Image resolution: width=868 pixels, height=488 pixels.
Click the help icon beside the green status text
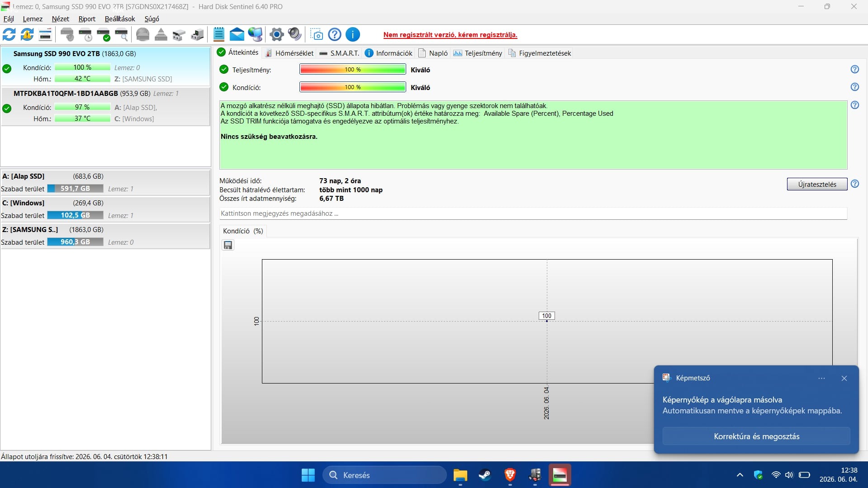point(855,105)
